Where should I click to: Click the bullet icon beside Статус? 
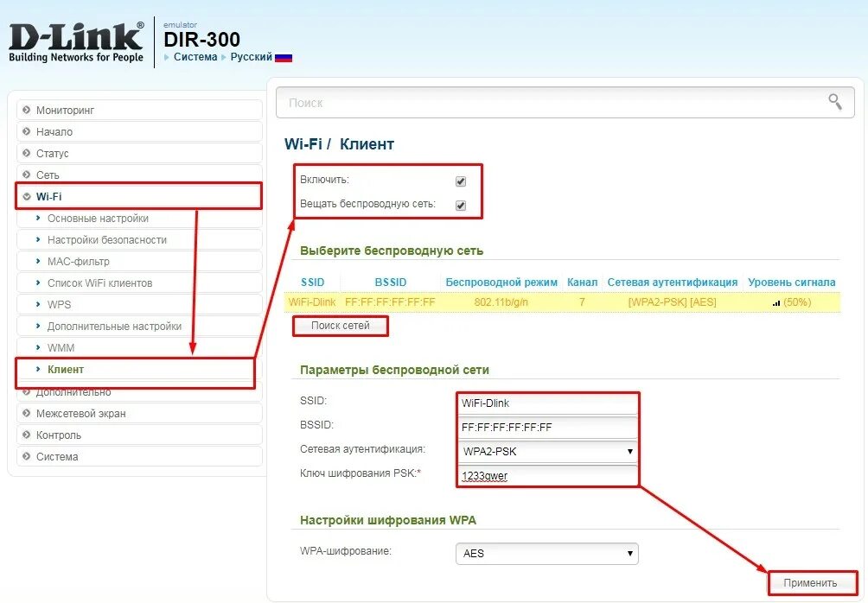click(27, 153)
